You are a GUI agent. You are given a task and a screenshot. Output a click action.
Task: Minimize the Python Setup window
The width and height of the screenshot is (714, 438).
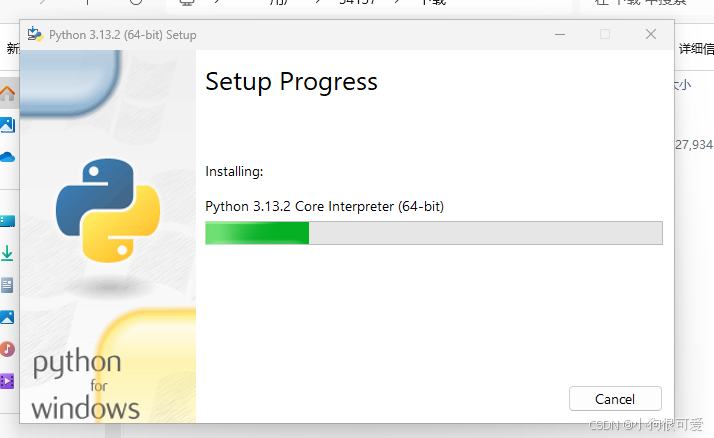pyautogui.click(x=560, y=35)
